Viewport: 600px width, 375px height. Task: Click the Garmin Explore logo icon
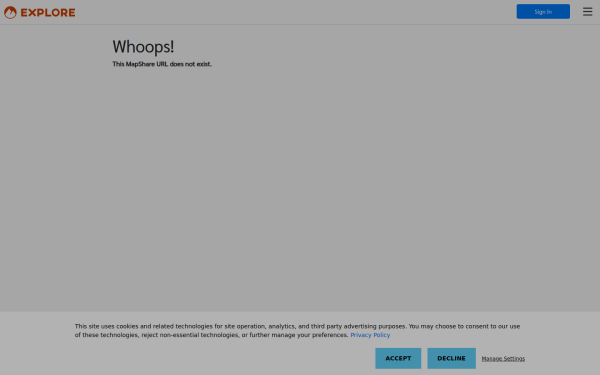(x=10, y=12)
